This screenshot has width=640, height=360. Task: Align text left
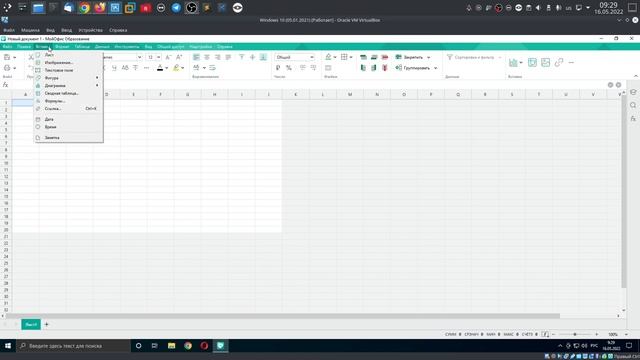click(x=196, y=57)
